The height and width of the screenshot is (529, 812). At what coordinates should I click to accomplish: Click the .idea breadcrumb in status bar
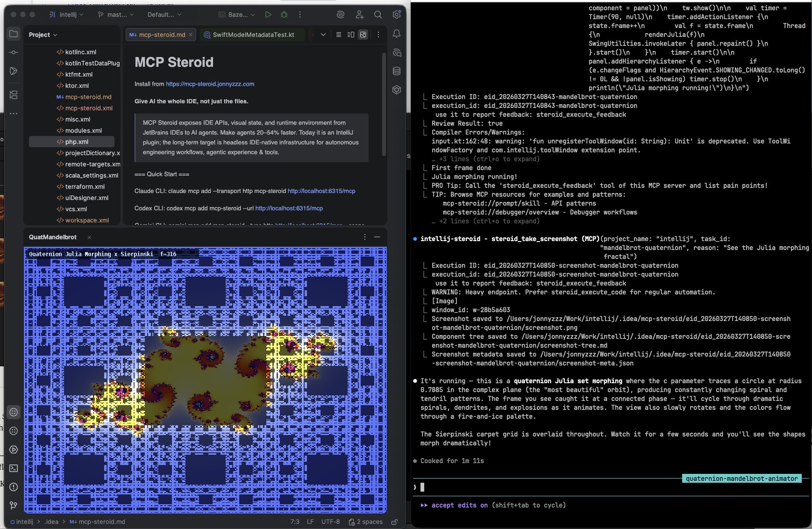[x=51, y=522]
